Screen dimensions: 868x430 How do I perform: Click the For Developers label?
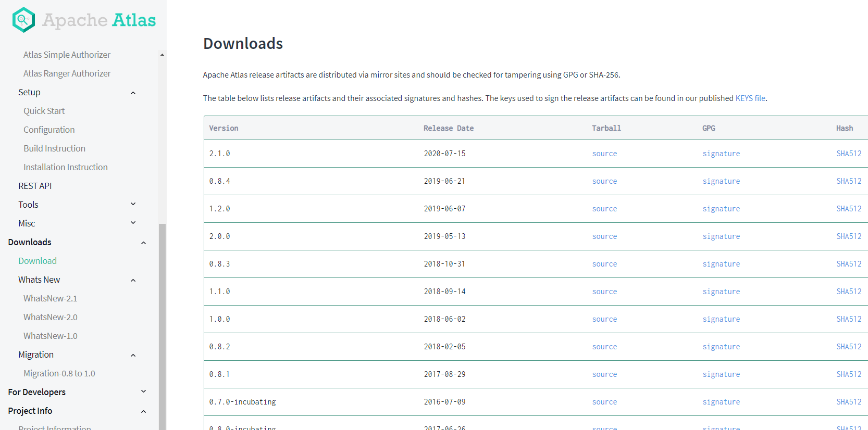coord(37,392)
